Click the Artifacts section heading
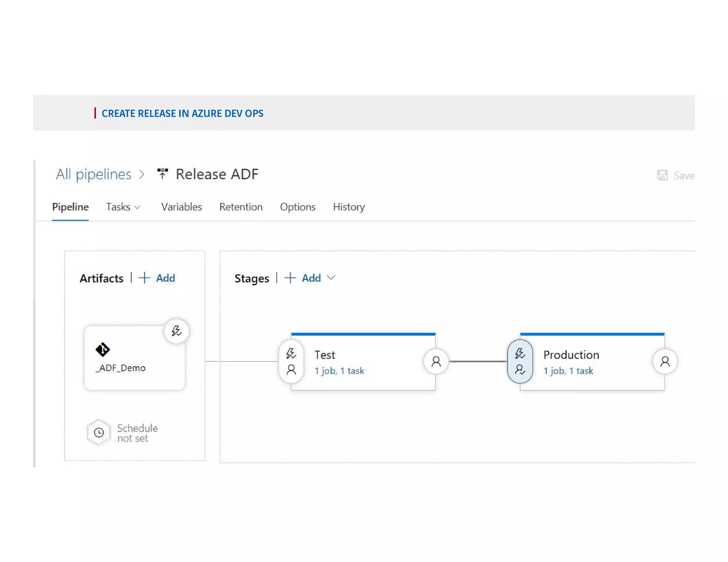The height and width of the screenshot is (562, 728). 101,278
